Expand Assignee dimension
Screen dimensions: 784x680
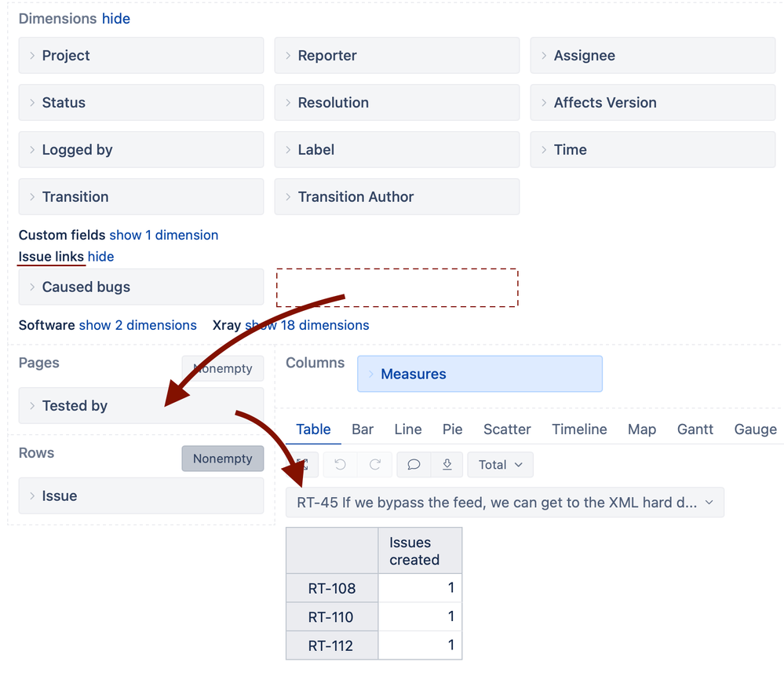coord(652,56)
